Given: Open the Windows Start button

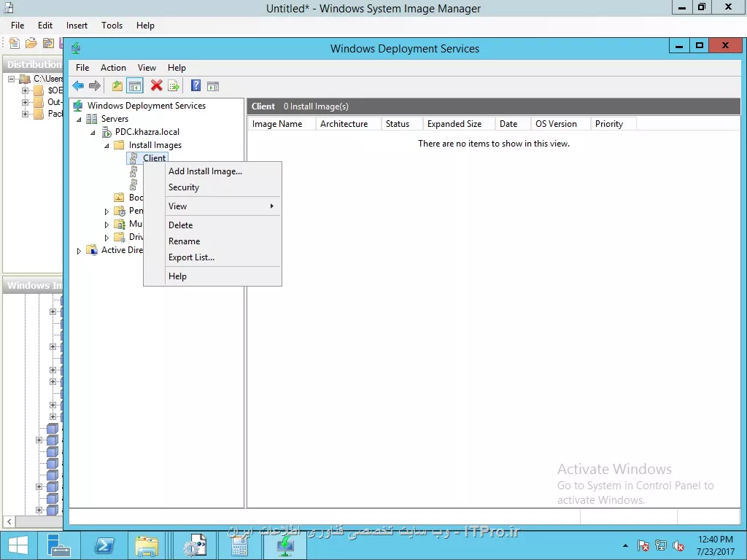Looking at the screenshot, I should [x=18, y=545].
